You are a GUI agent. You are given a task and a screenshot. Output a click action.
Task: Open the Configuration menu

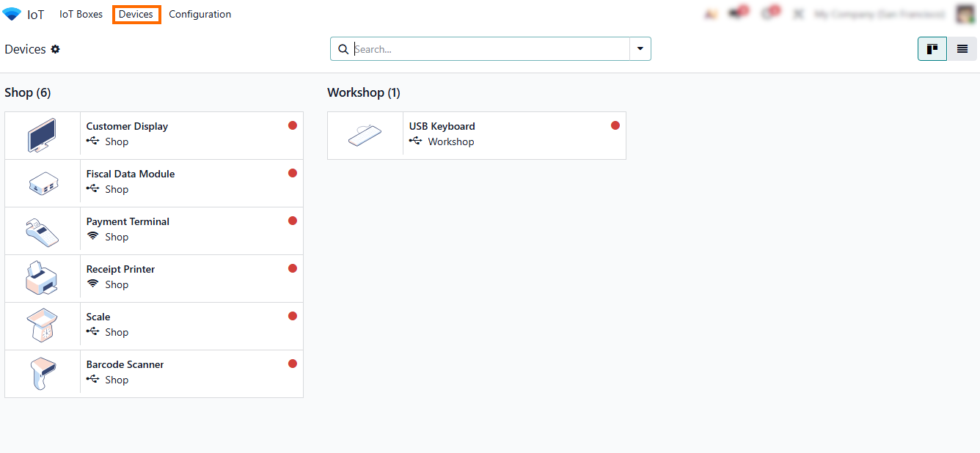(200, 14)
